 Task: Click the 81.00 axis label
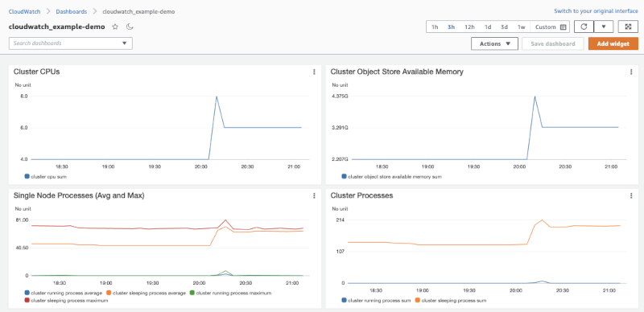(x=22, y=220)
